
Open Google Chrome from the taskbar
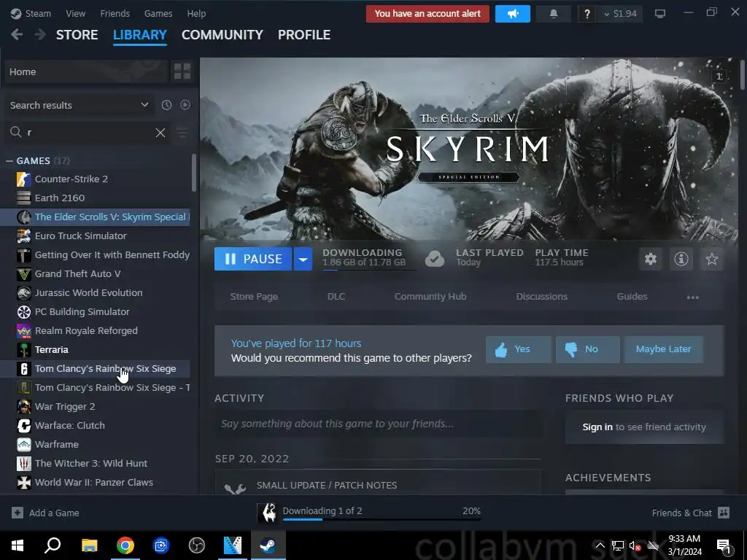click(x=125, y=545)
